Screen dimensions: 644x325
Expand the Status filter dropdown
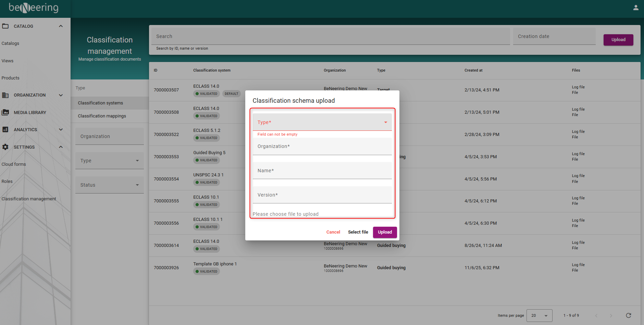(x=109, y=185)
